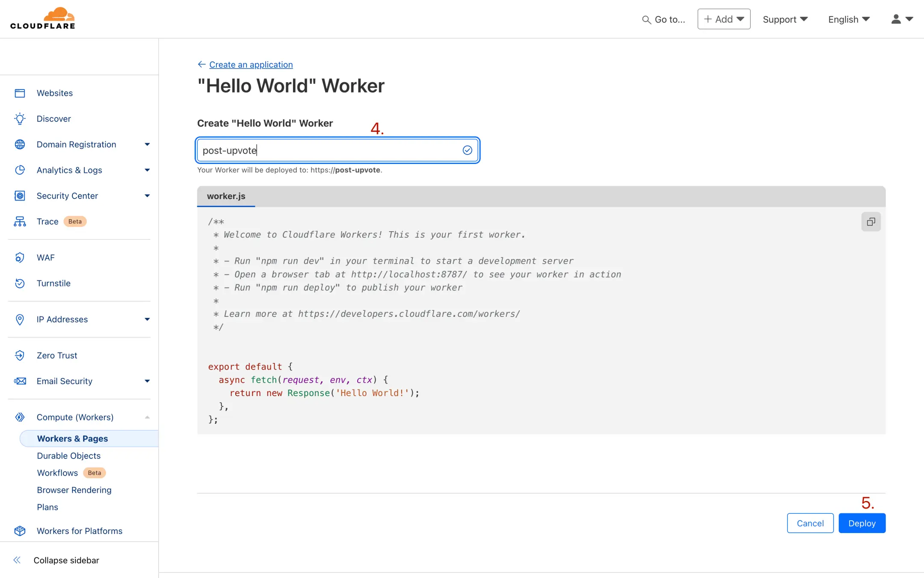Expand IP Addresses submenu arrow

coord(147,319)
